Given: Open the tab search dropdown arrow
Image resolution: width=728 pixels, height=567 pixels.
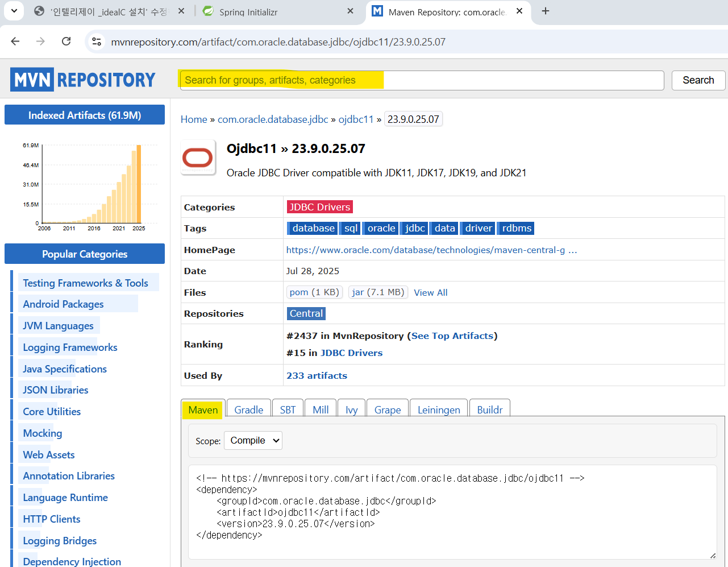Looking at the screenshot, I should coord(14,11).
